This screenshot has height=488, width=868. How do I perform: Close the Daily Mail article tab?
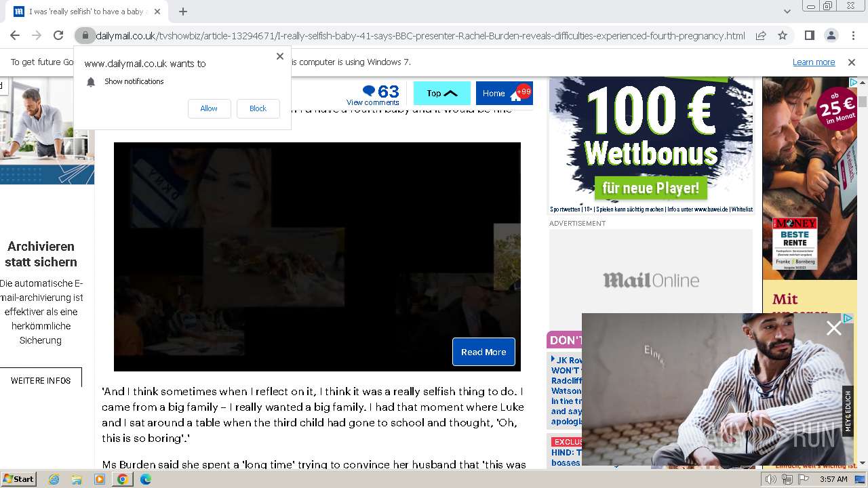click(x=158, y=12)
